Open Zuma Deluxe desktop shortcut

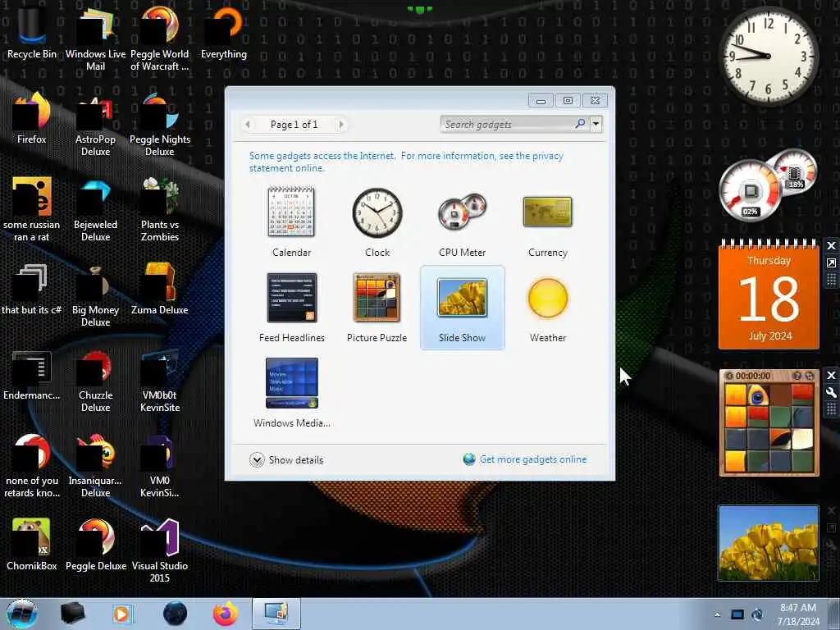(160, 288)
